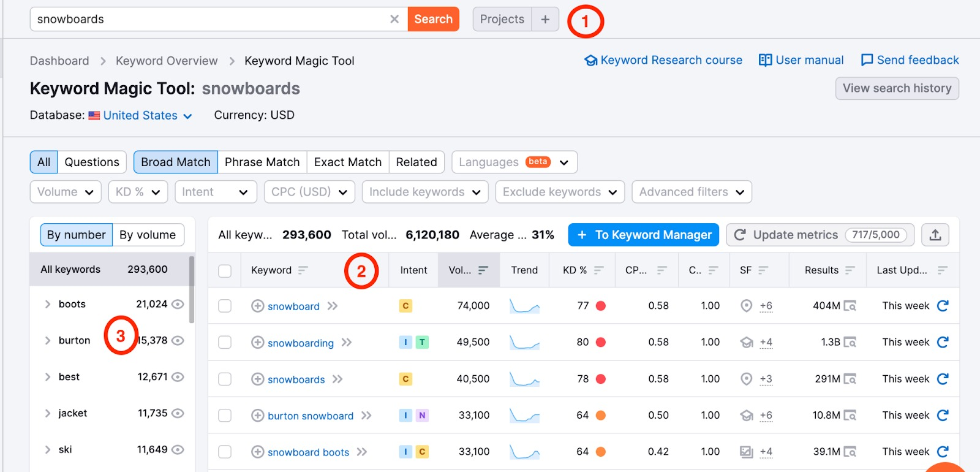The image size is (980, 472).
Task: Sort by Volume column icon
Action: 483,270
